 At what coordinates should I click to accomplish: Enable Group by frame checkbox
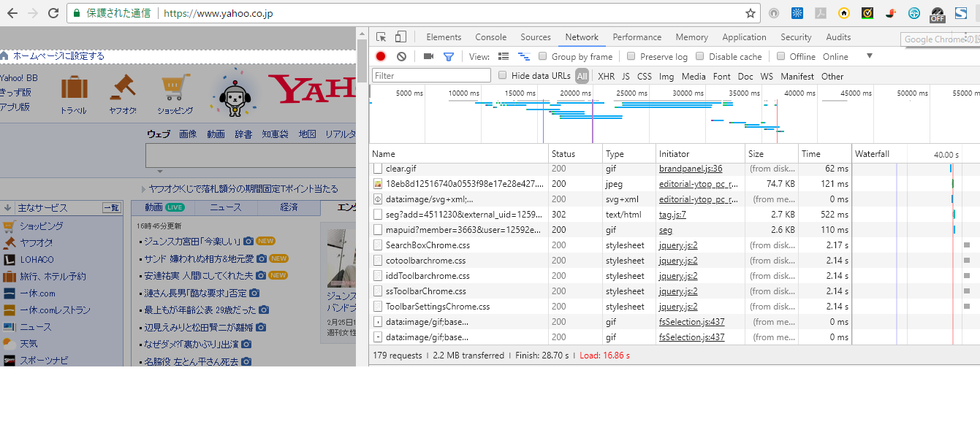(x=543, y=56)
